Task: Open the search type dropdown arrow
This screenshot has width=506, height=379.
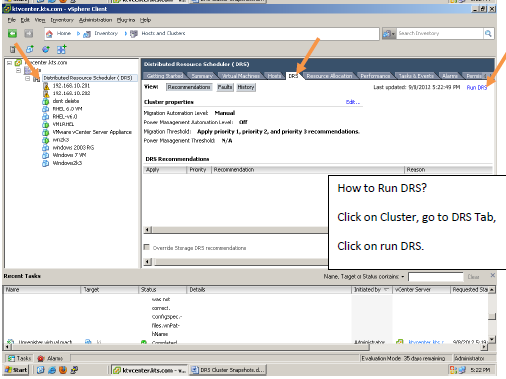Action: pos(393,34)
